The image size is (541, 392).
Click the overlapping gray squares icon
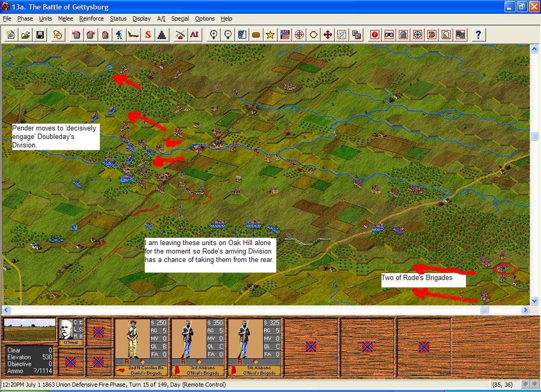357,34
